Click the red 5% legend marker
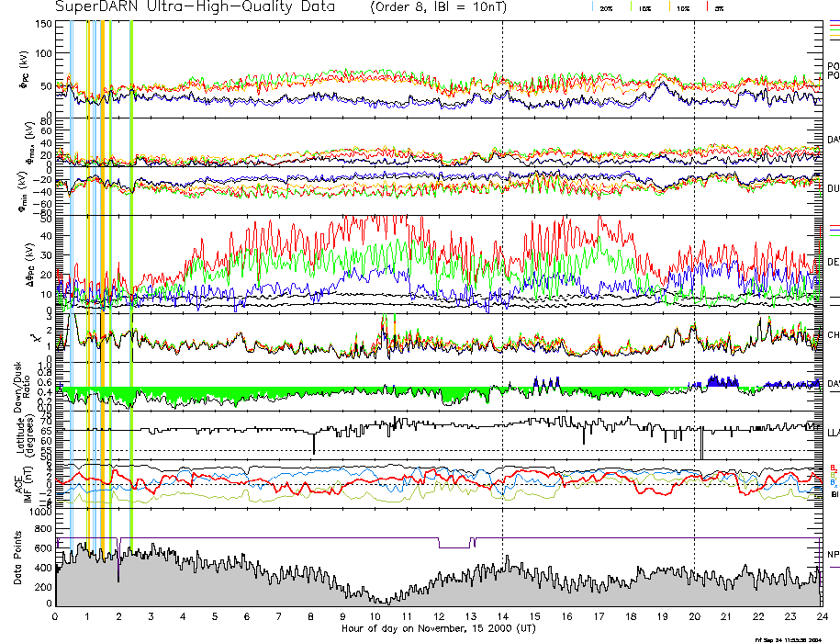The image size is (840, 643). pos(706,7)
